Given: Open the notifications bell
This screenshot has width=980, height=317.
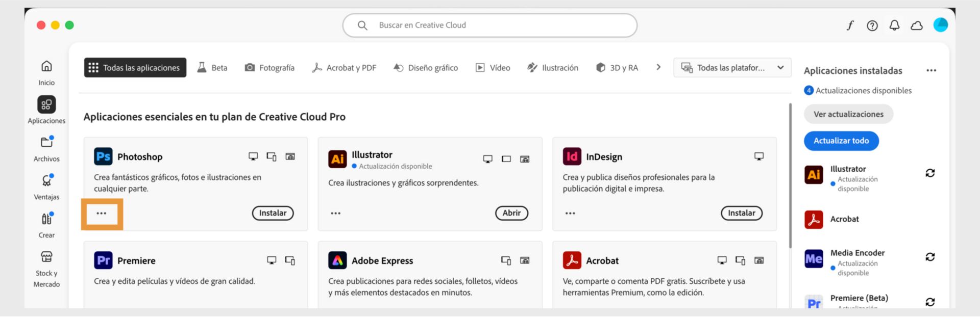Looking at the screenshot, I should (894, 25).
